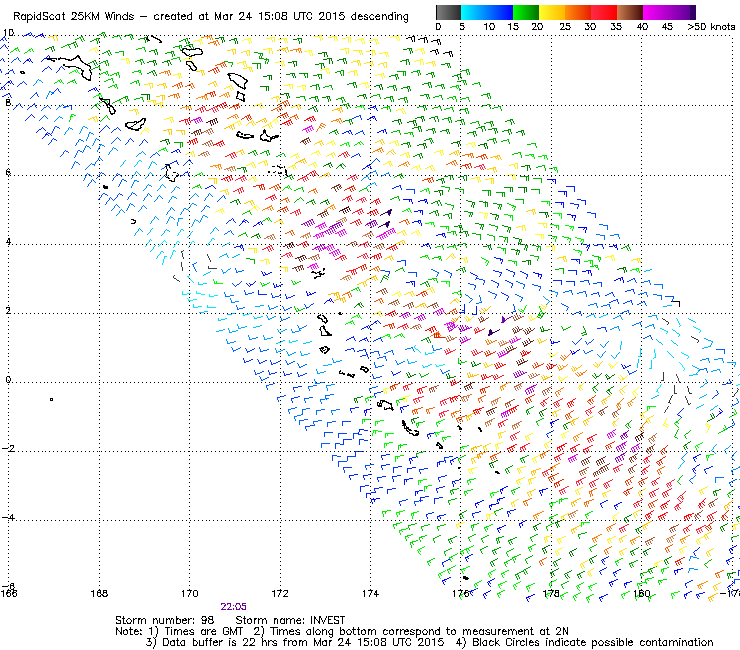740x650 pixels.
Task: Click the small square island marker near 167E
Action: 51,399
